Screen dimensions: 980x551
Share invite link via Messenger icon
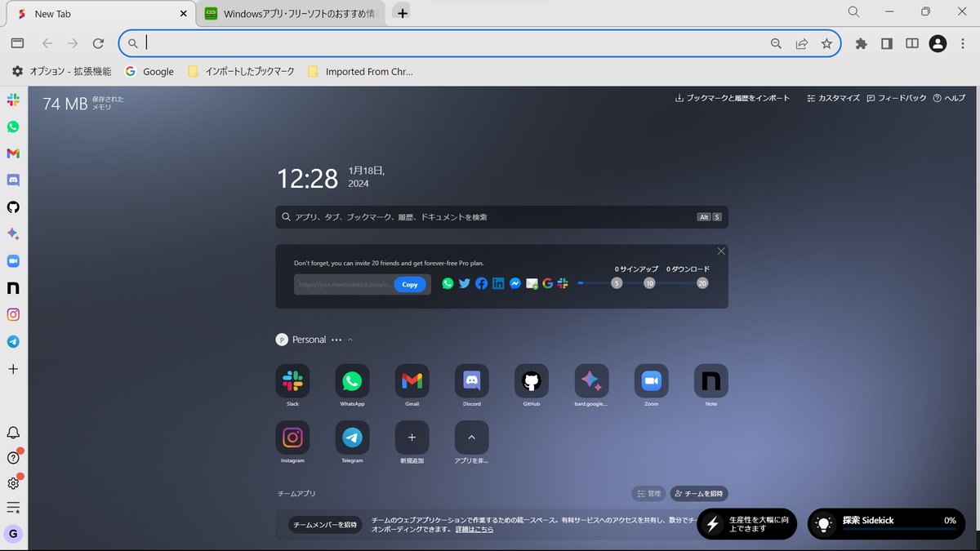(515, 283)
